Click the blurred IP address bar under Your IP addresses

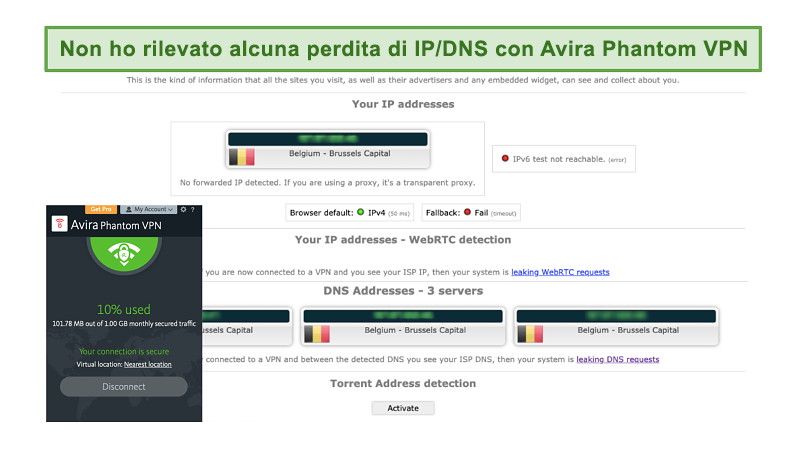pos(327,139)
